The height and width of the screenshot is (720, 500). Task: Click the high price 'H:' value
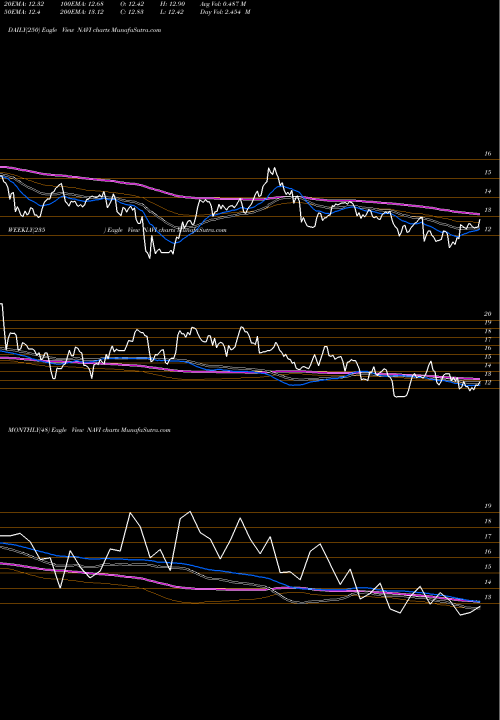(x=172, y=4)
